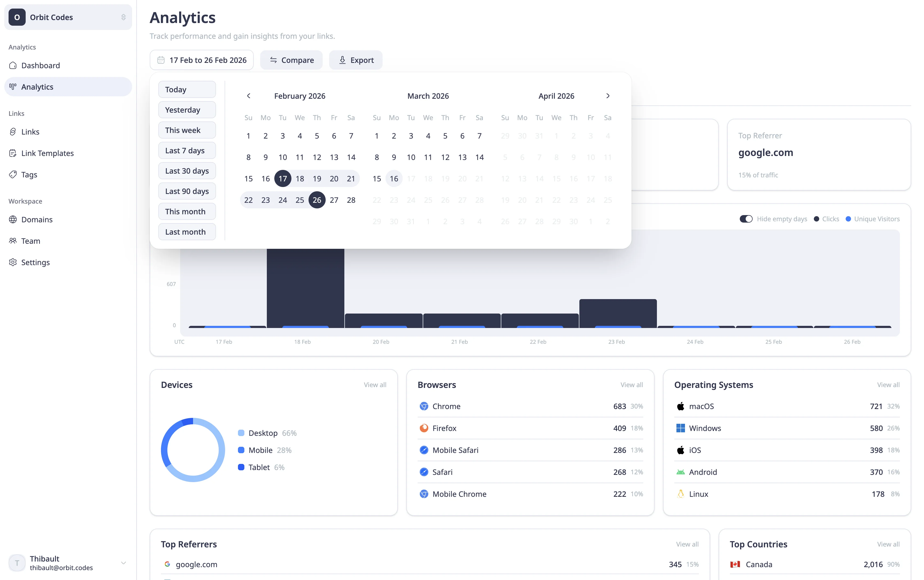Click the Team people icon

pos(13,241)
